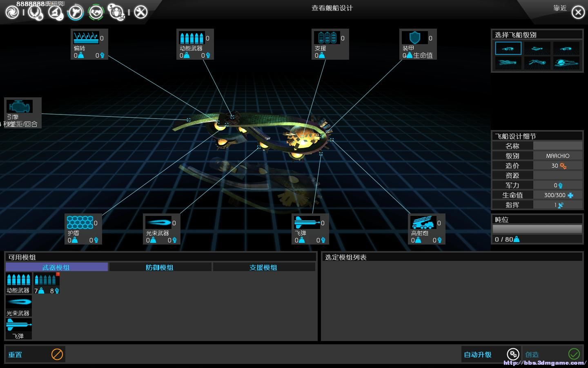The image size is (588, 368).
Task: Click the 0 / 80 tonnage readout
Action: pos(507,239)
